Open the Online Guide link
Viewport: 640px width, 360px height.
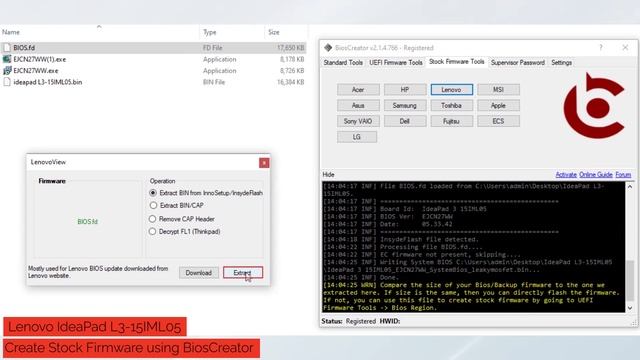tap(596, 175)
